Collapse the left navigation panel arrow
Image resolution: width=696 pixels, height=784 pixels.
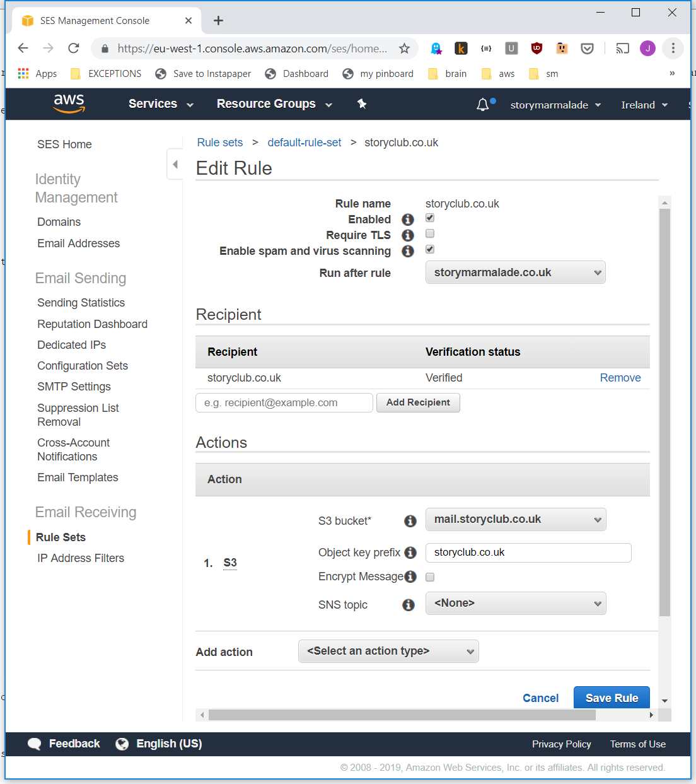(x=175, y=164)
